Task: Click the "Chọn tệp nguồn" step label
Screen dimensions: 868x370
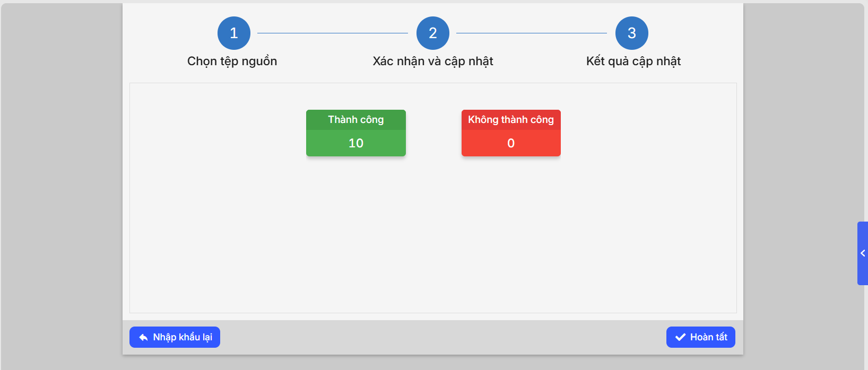Action: click(232, 61)
